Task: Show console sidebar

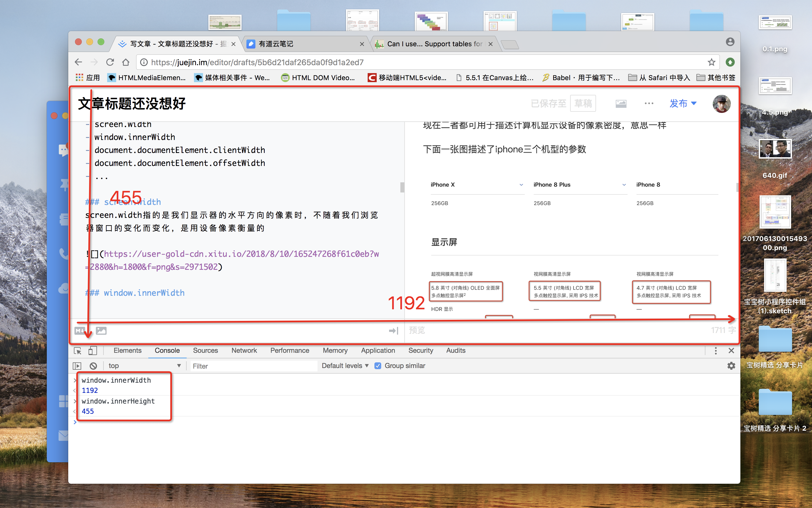Action: pos(77,365)
